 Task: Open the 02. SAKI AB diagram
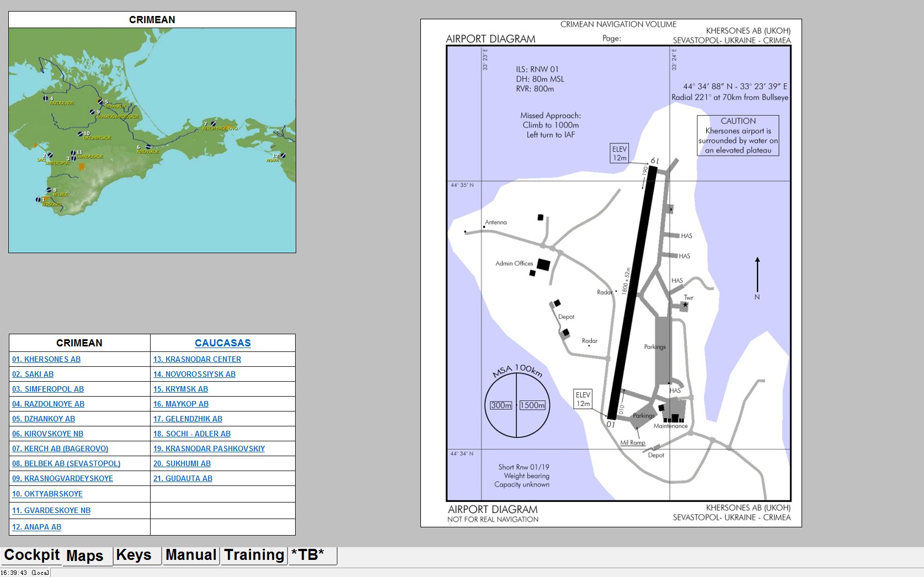pyautogui.click(x=33, y=374)
